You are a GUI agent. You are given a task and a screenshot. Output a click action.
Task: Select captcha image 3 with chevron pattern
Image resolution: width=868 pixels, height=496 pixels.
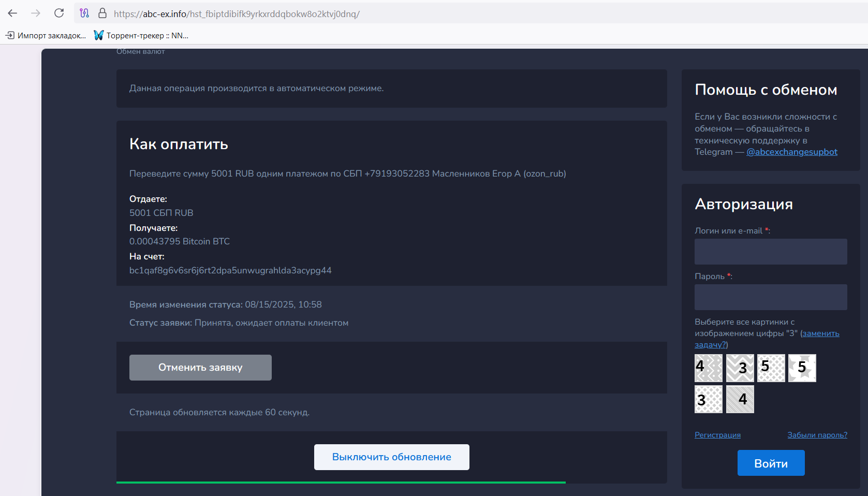tap(740, 368)
